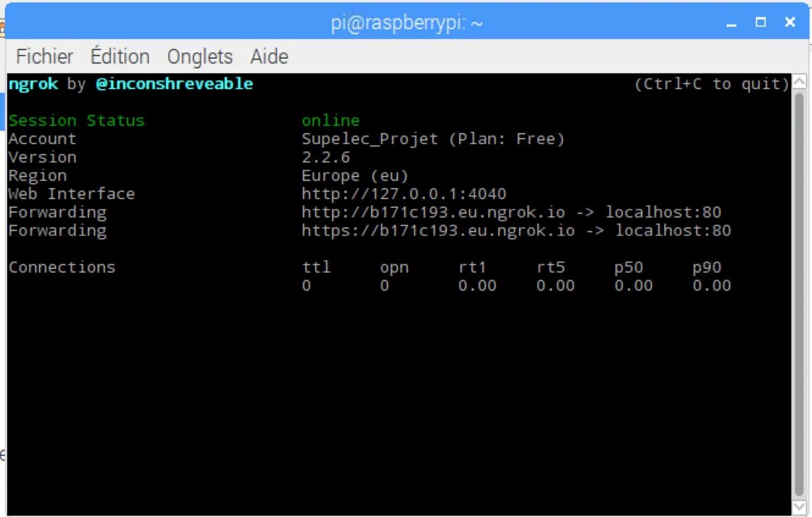This screenshot has width=812, height=517.
Task: Click the http://127.0.0.1:4040 web interface URL
Action: [x=404, y=194]
